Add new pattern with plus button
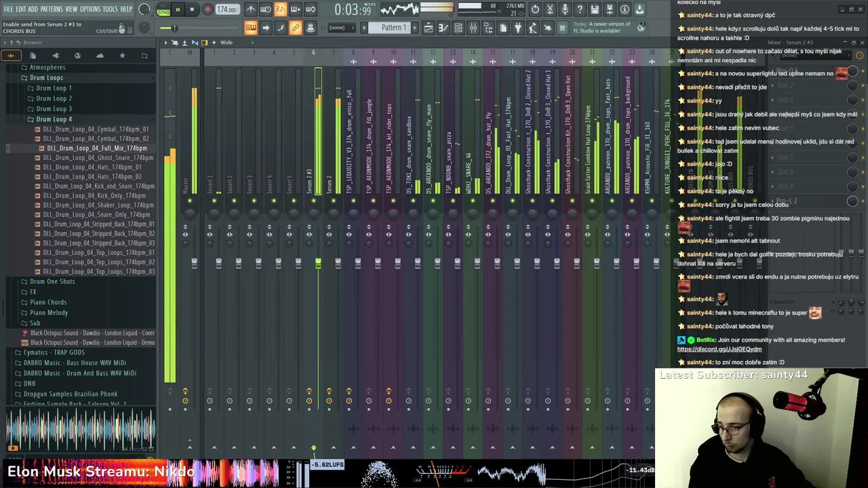Viewport: 868px width, 488px height. pyautogui.click(x=415, y=28)
